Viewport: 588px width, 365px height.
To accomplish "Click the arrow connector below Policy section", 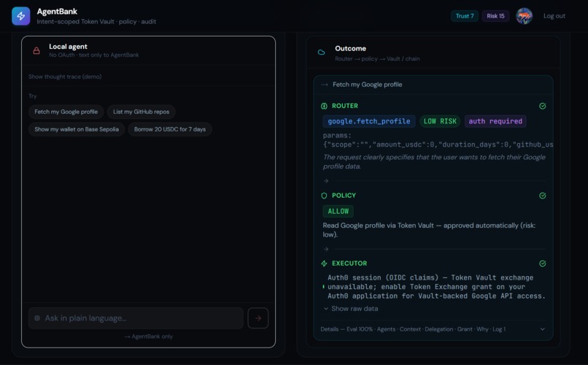I will click(326, 249).
